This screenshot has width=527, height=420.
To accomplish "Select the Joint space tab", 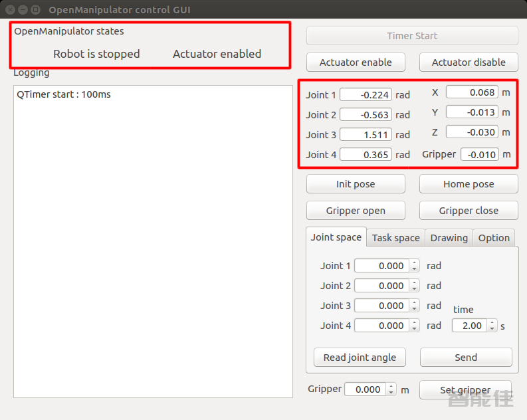I will pyautogui.click(x=336, y=237).
